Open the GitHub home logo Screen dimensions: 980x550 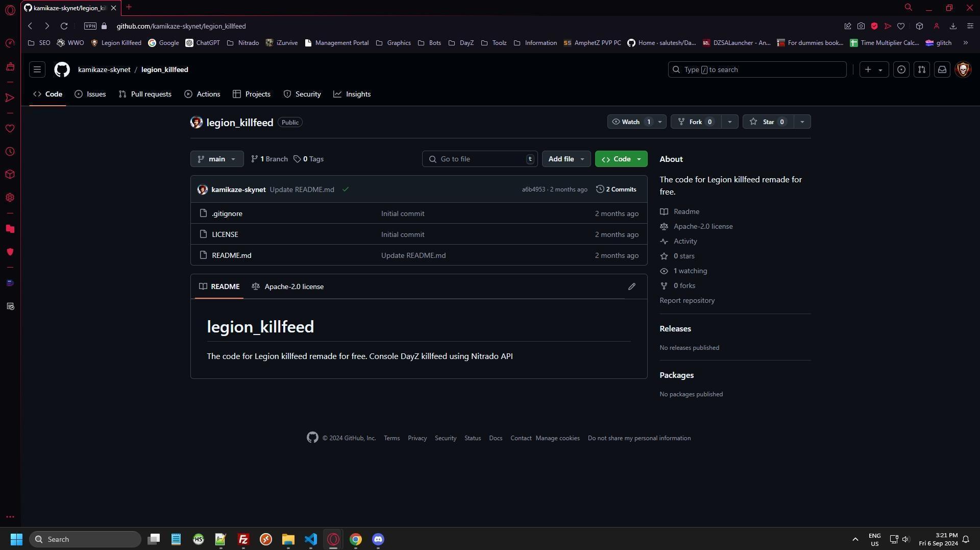point(62,69)
